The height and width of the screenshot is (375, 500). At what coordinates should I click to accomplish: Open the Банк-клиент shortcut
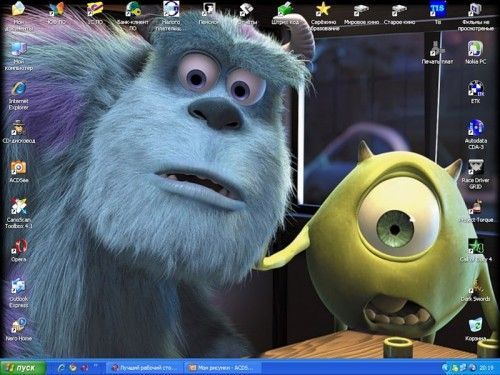133,16
